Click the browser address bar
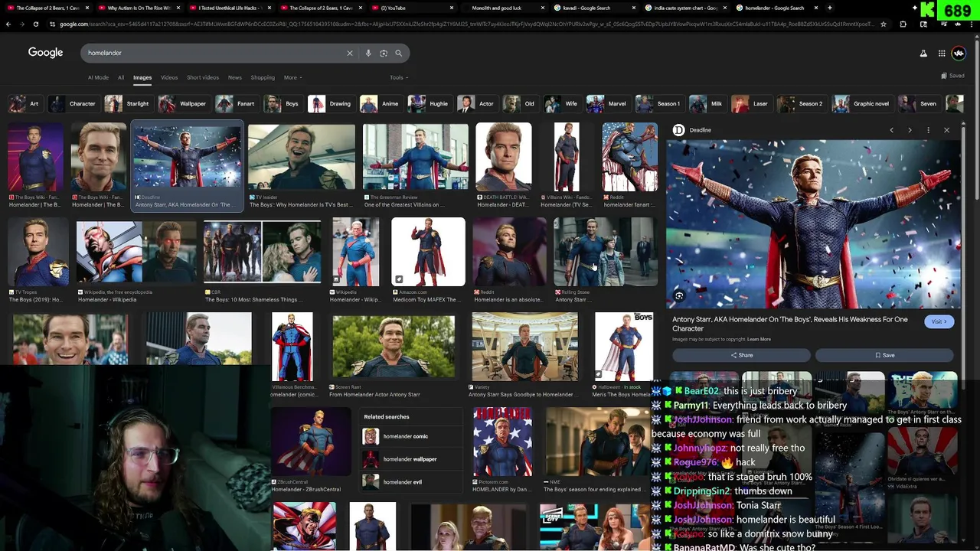 click(467, 24)
